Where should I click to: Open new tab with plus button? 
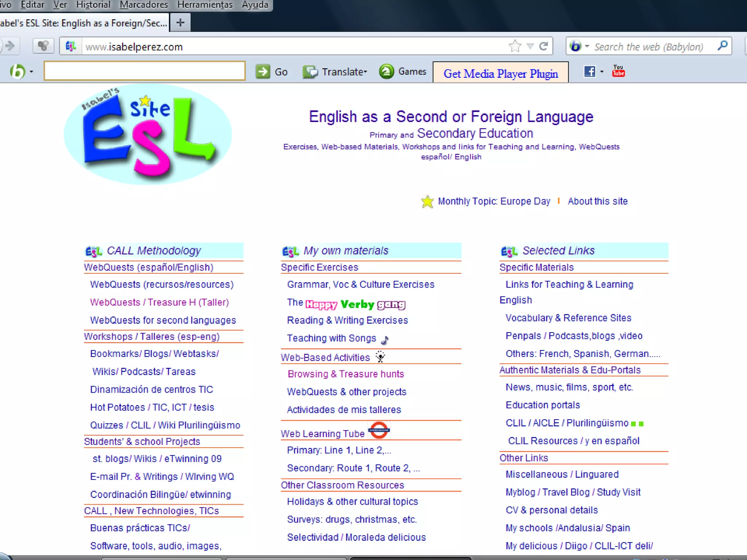[x=180, y=23]
